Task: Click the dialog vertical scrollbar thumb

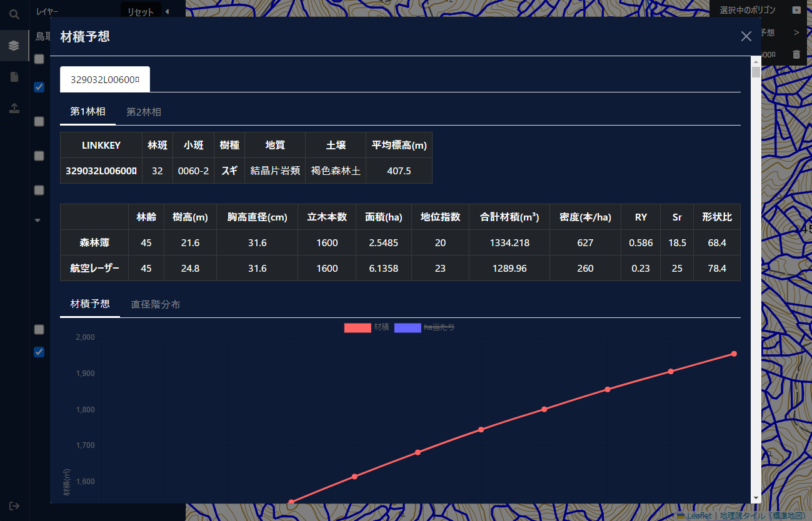Action: tap(756, 72)
